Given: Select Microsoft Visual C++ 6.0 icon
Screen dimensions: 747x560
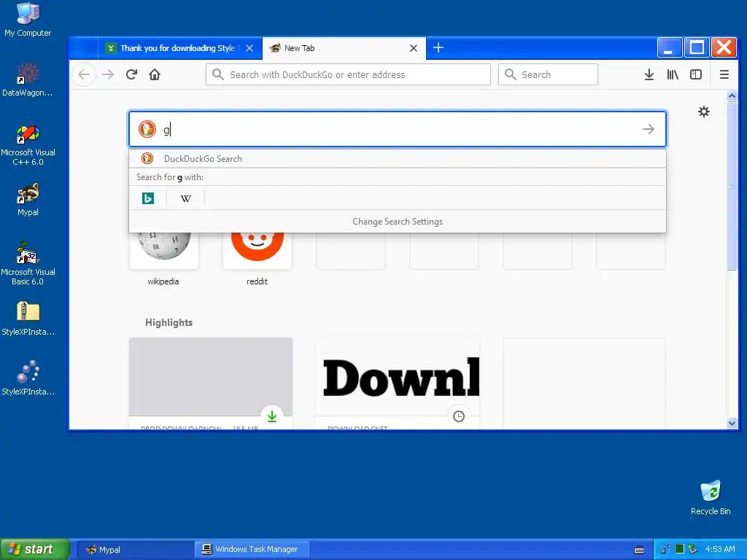Looking at the screenshot, I should pos(28,145).
